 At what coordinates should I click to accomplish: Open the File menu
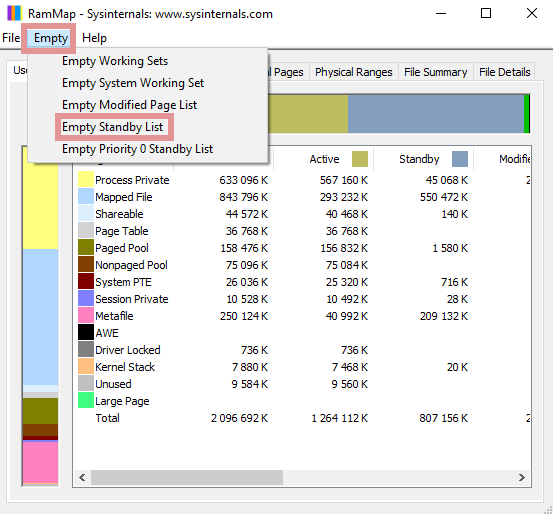pos(11,38)
